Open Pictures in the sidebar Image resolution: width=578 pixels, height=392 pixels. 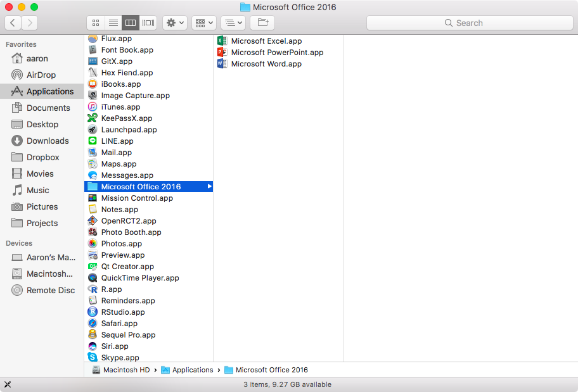(x=42, y=206)
